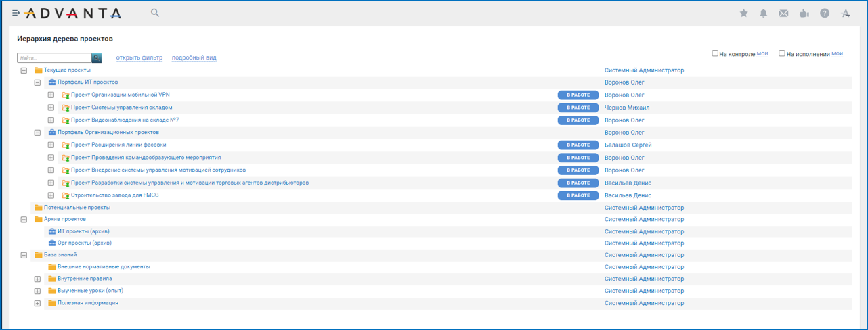Open Воронов Олег for Портфель ИТ проектов
Image resolution: width=868 pixels, height=330 pixels.
pyautogui.click(x=624, y=82)
